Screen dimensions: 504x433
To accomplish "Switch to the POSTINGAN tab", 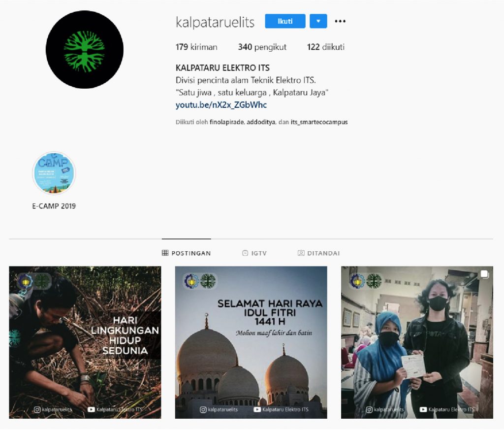I will pyautogui.click(x=187, y=253).
